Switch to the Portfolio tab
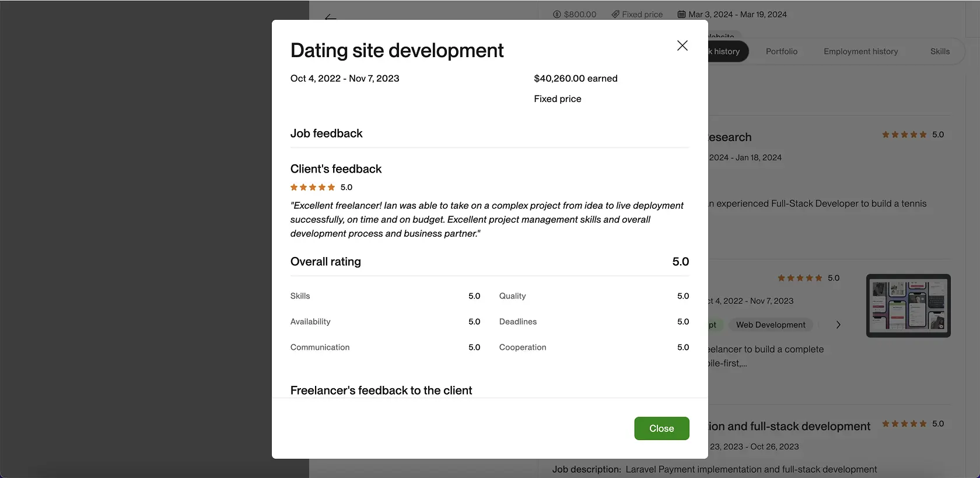The image size is (980, 478). point(781,51)
